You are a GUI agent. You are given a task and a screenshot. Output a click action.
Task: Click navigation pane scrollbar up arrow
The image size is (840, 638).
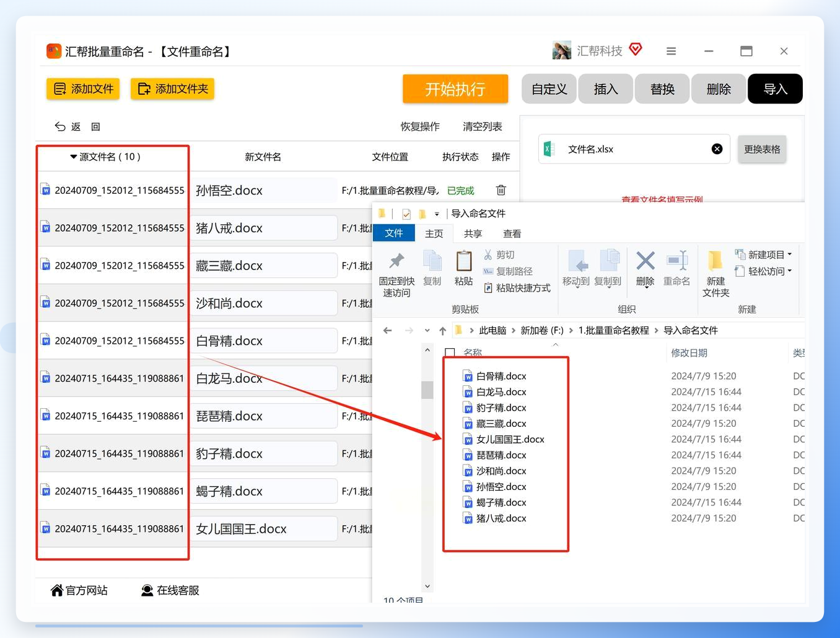[427, 351]
